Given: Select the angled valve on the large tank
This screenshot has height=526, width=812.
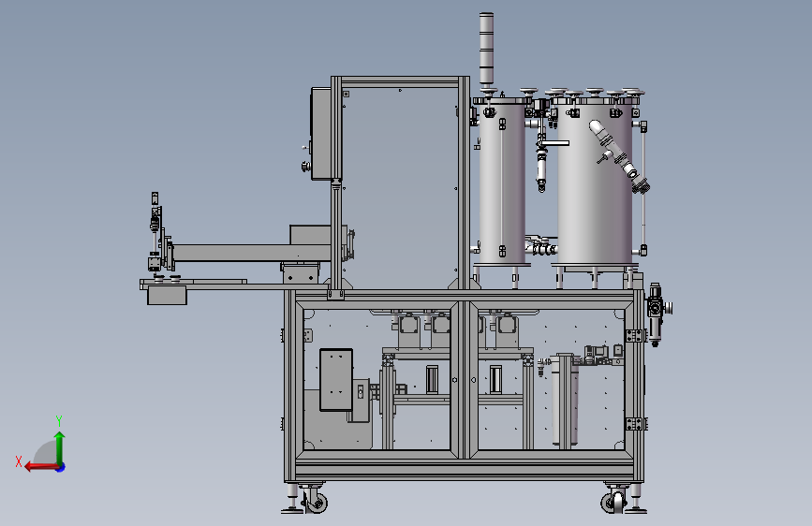Looking at the screenshot, I should 619,154.
